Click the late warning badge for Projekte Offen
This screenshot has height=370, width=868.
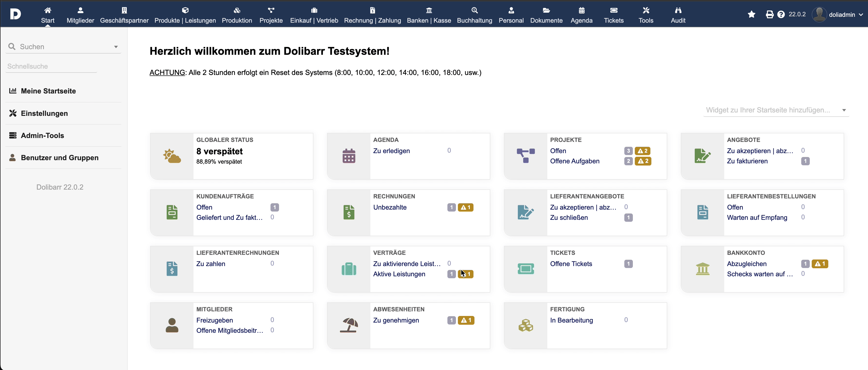[642, 151]
